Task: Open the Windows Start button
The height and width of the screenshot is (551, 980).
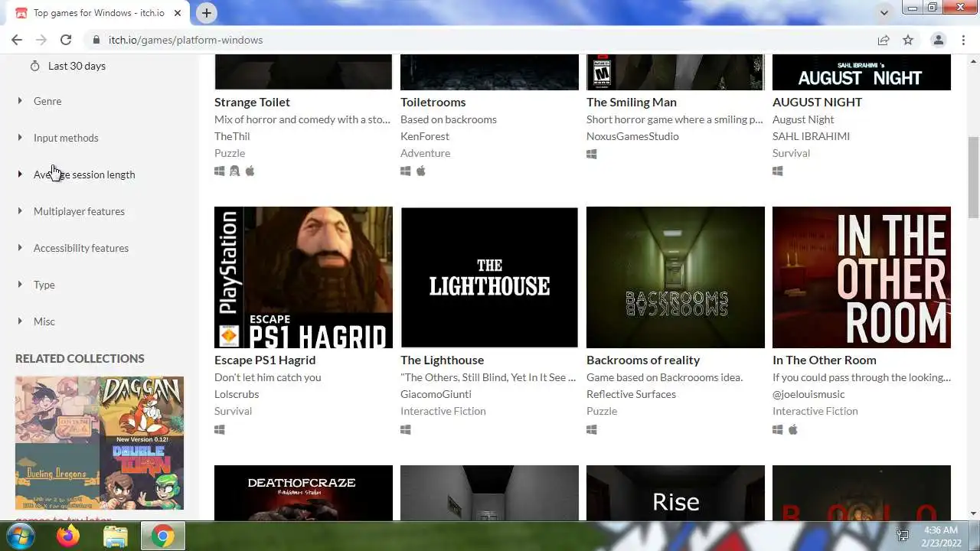Action: (19, 536)
